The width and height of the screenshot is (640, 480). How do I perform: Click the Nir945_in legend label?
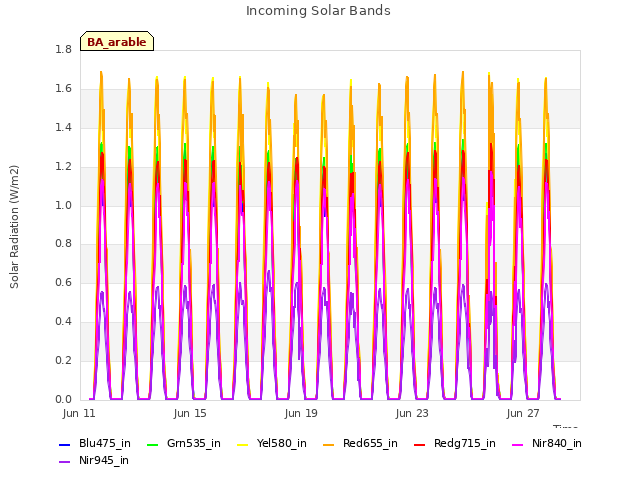point(104,460)
